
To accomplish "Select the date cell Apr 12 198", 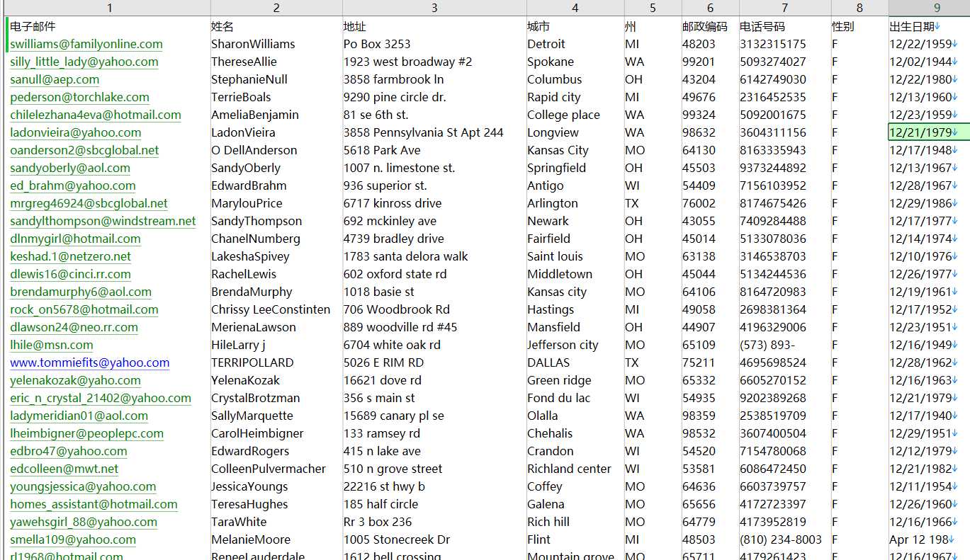I will 929,539.
